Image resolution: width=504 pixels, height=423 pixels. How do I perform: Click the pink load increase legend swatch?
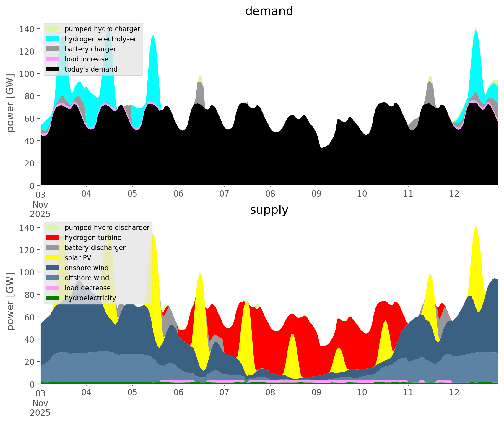click(53, 59)
